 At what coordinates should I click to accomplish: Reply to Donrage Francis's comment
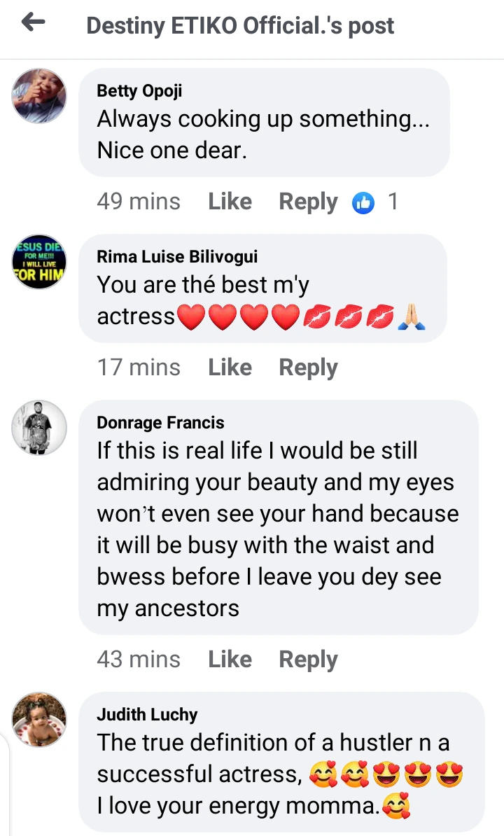click(308, 660)
